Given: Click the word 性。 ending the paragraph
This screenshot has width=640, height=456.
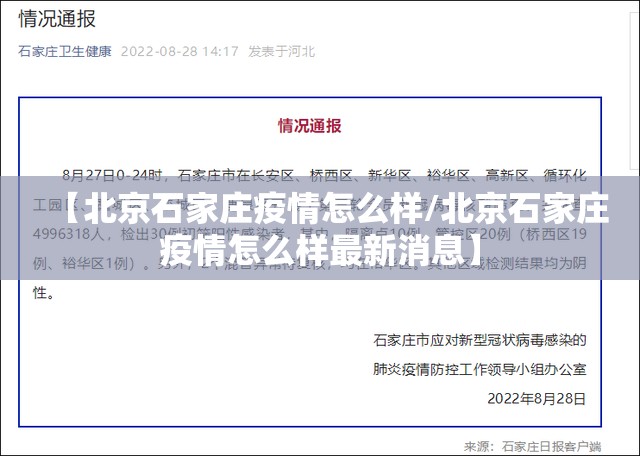Looking at the screenshot, I should [46, 294].
